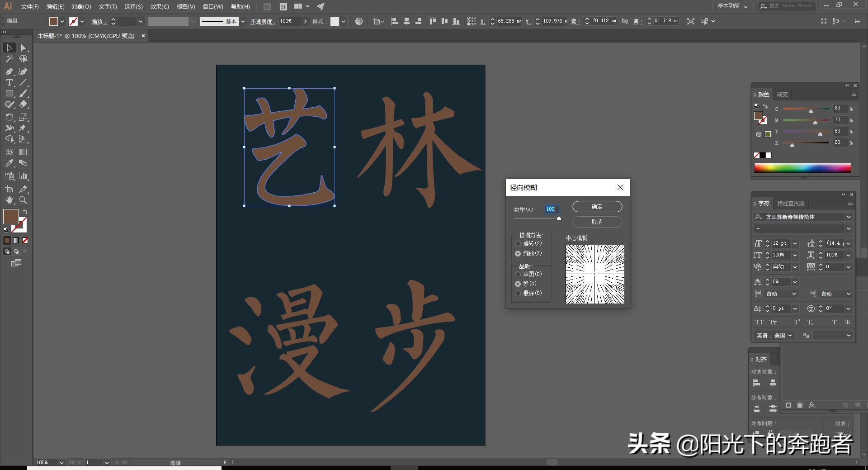Screen dimensions: 868x470
Task: Select the Rectangle tool
Action: (9, 94)
